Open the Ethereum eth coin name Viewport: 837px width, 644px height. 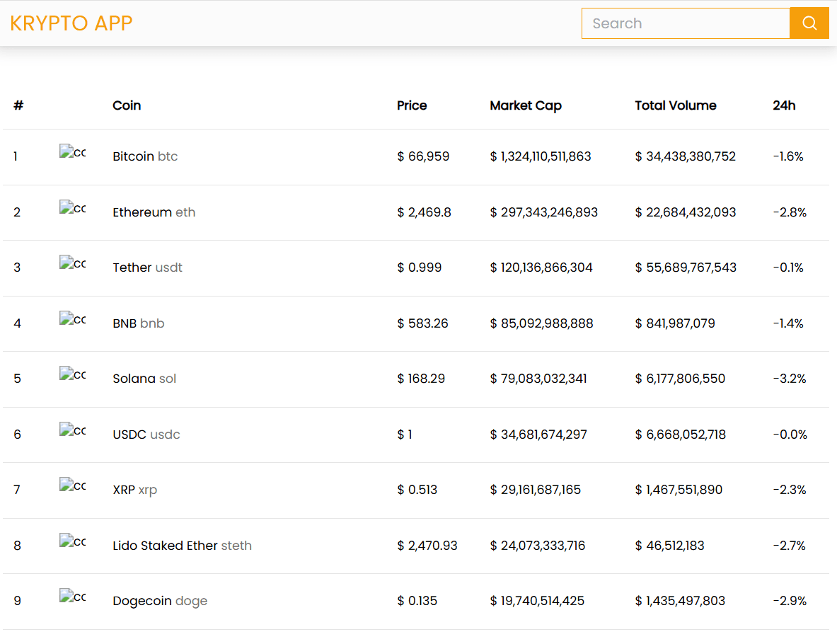(x=154, y=212)
